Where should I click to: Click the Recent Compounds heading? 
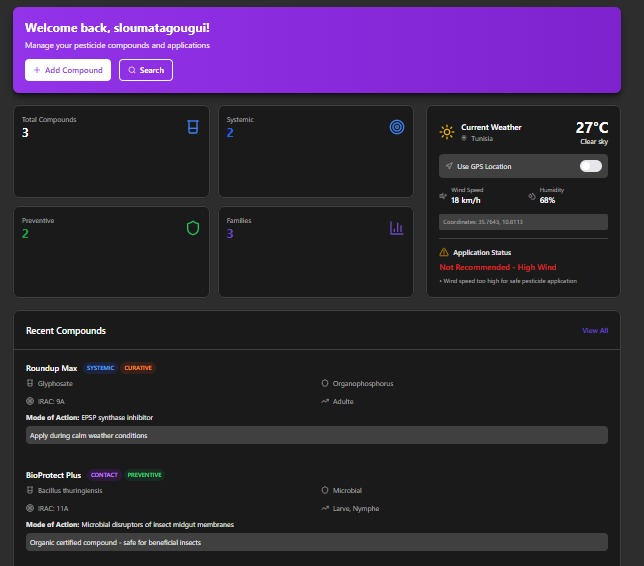[66, 331]
